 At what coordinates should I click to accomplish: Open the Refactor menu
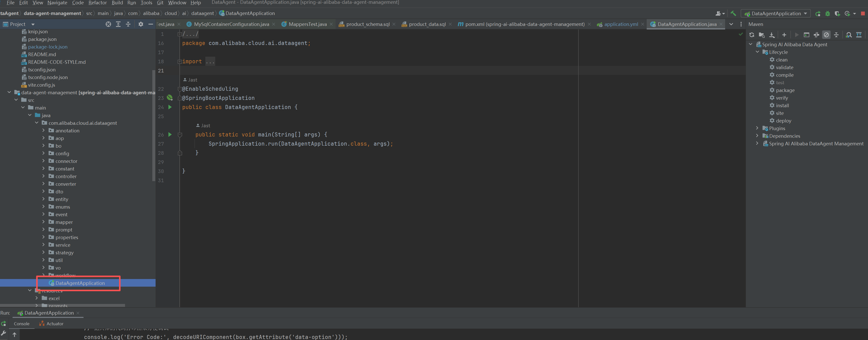point(97,3)
